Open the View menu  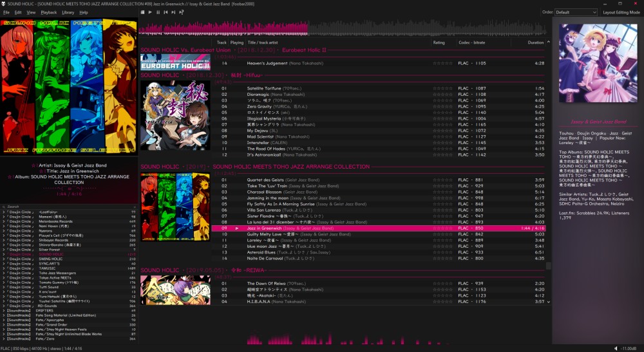(31, 12)
